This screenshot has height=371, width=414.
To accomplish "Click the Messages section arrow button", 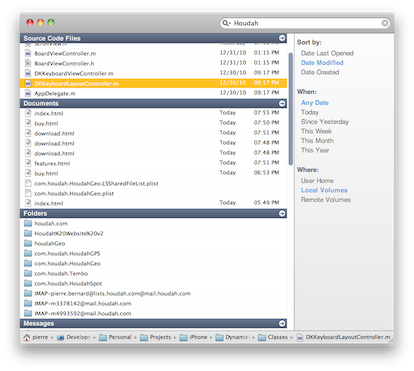I will 282,323.
